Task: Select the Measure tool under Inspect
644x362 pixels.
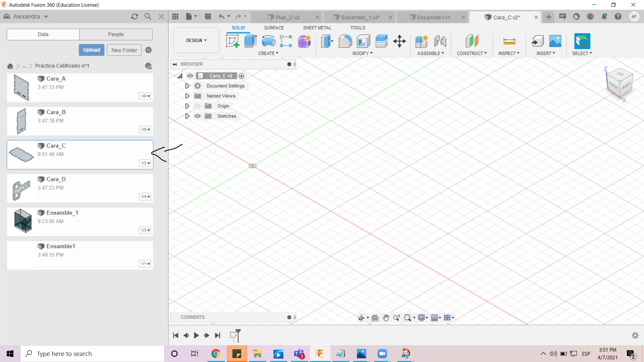Action: (509, 41)
